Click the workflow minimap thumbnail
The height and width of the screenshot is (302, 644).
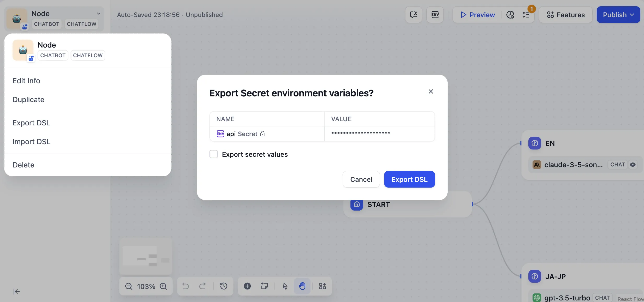[146, 256]
